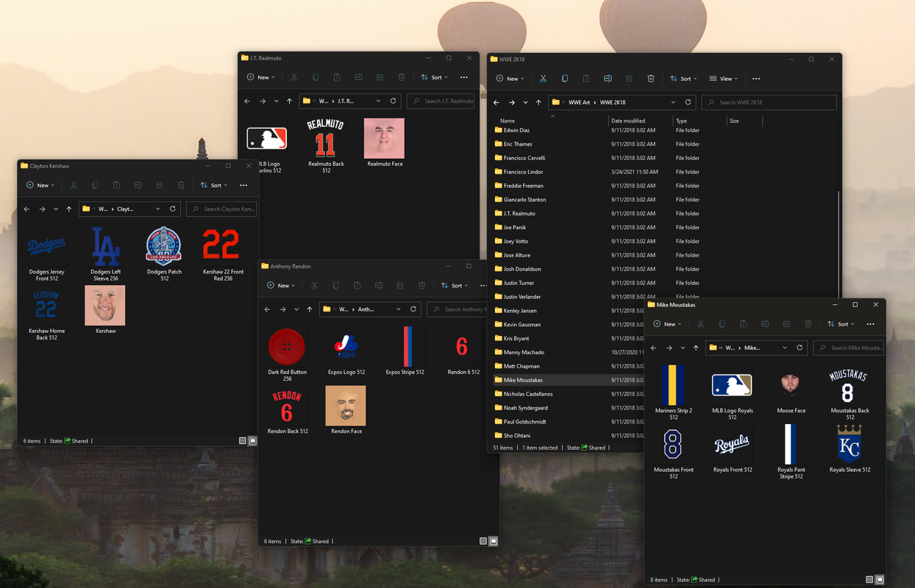
Task: Click WWE Art breadcrumb in address bar
Action: pos(580,102)
